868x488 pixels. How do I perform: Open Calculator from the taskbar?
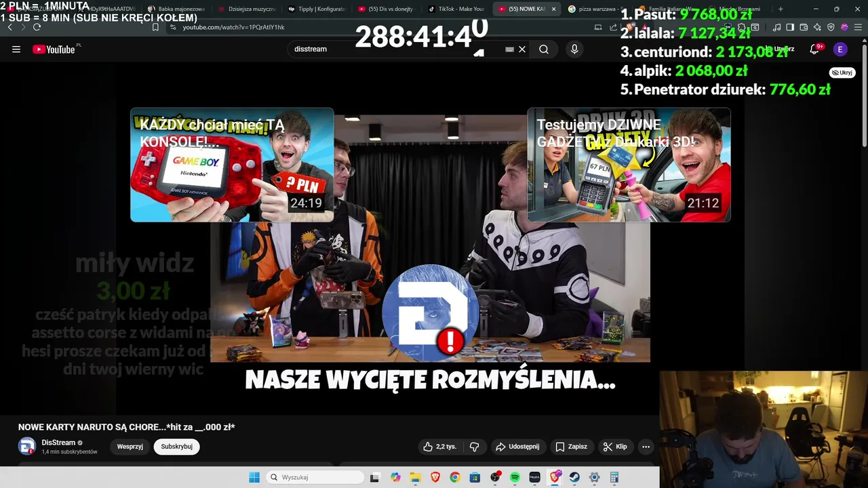[614, 478]
